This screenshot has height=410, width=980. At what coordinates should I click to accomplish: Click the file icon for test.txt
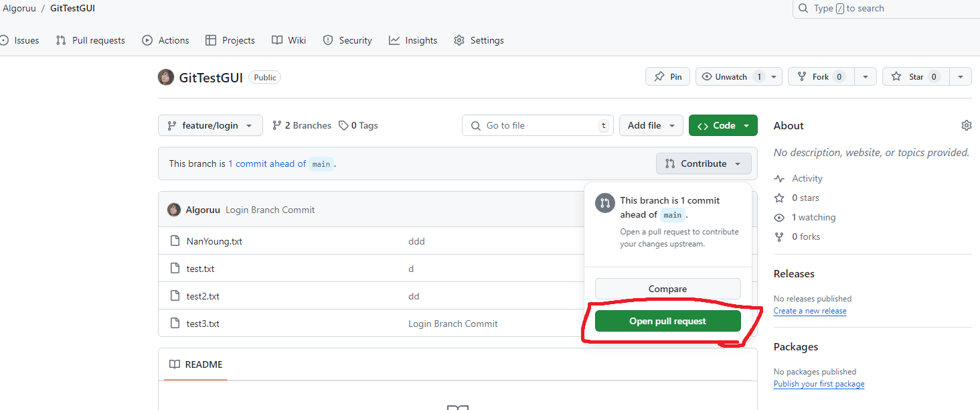point(175,268)
